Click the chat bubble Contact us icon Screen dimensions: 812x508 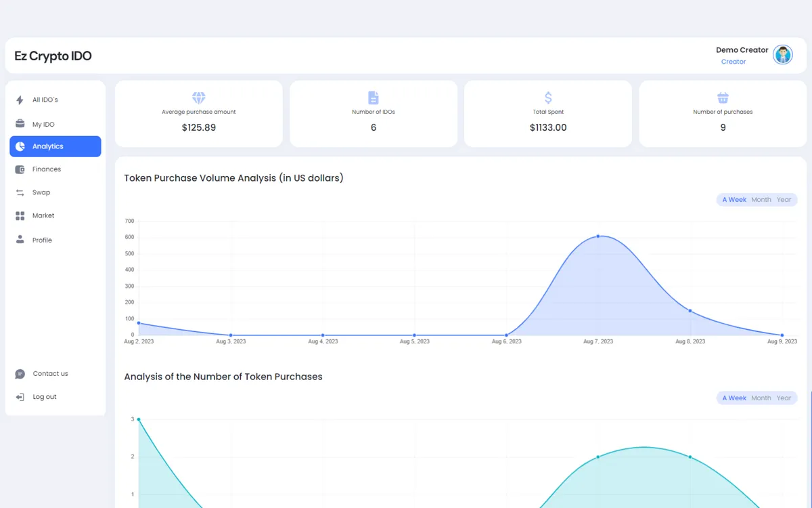[x=20, y=374]
